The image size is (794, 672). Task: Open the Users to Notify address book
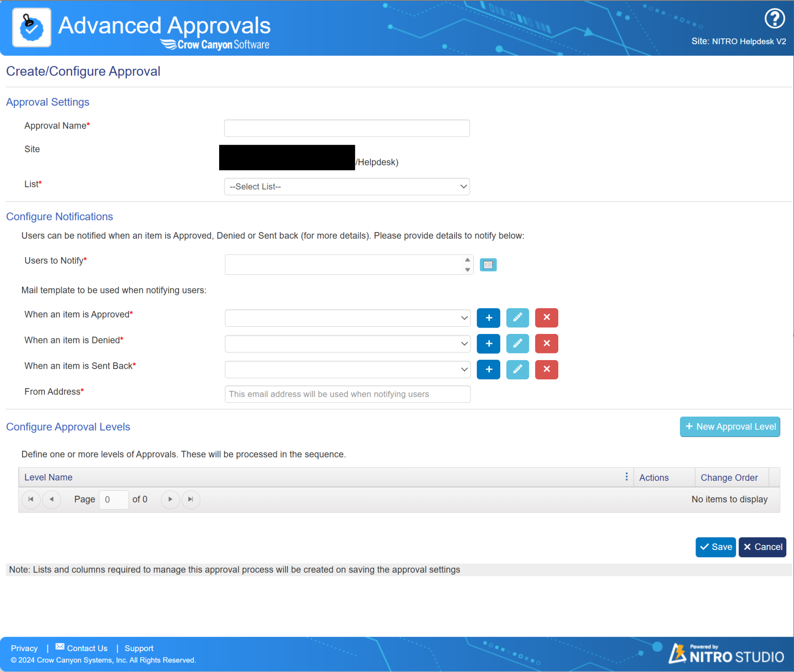pyautogui.click(x=488, y=265)
